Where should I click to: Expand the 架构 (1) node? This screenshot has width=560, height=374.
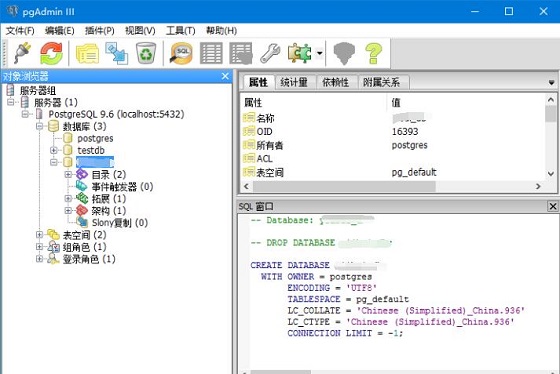(x=68, y=210)
